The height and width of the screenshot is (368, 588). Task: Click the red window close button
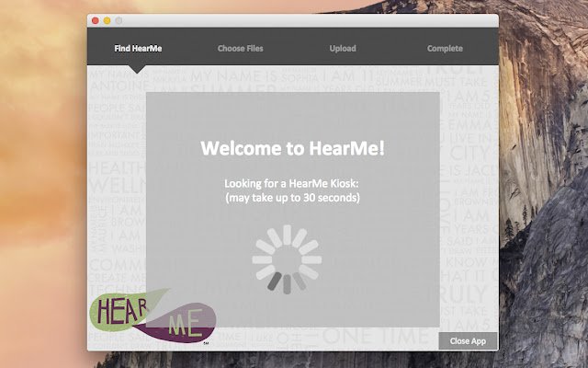point(96,20)
